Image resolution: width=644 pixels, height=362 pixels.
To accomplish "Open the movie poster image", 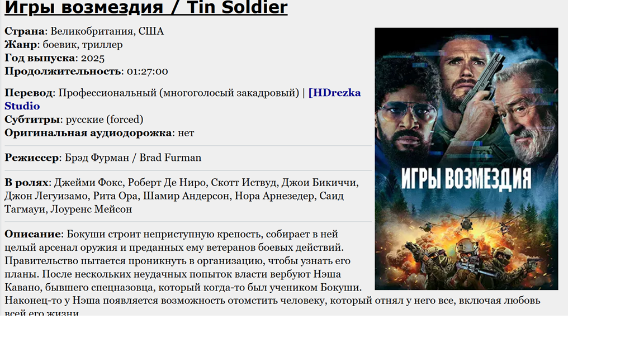I will (x=466, y=159).
